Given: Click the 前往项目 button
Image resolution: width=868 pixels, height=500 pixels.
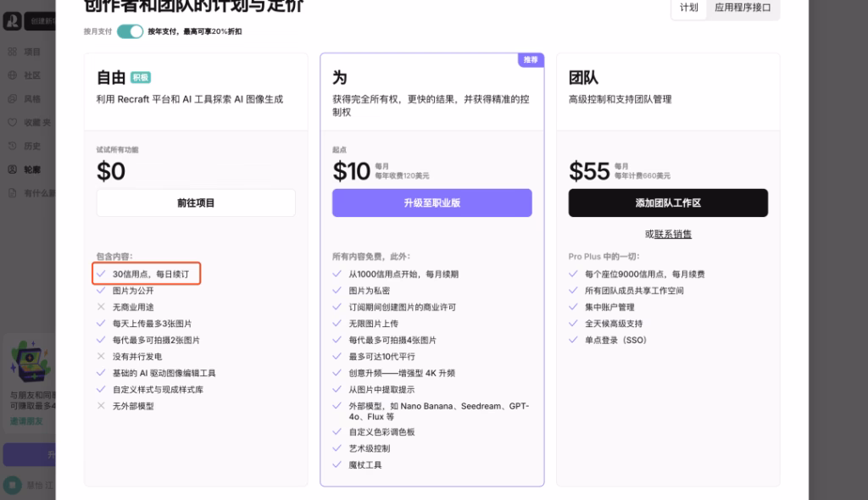Looking at the screenshot, I should pos(196,203).
